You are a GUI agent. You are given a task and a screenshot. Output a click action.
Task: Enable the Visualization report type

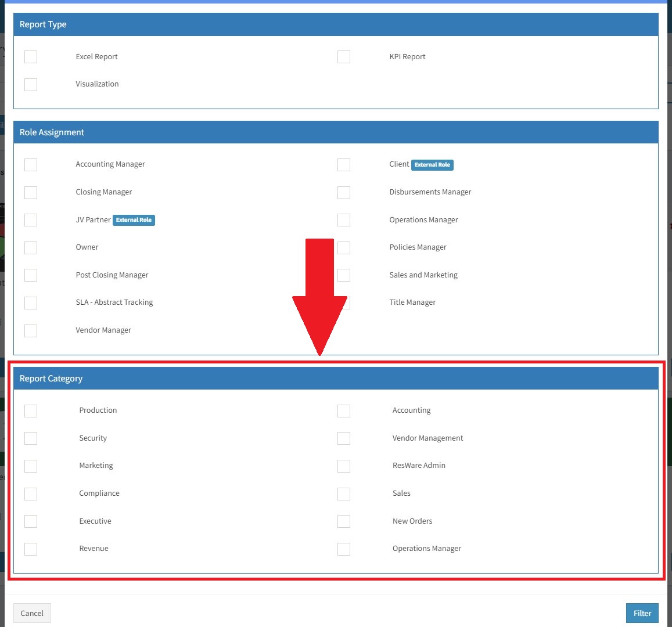coord(31,84)
